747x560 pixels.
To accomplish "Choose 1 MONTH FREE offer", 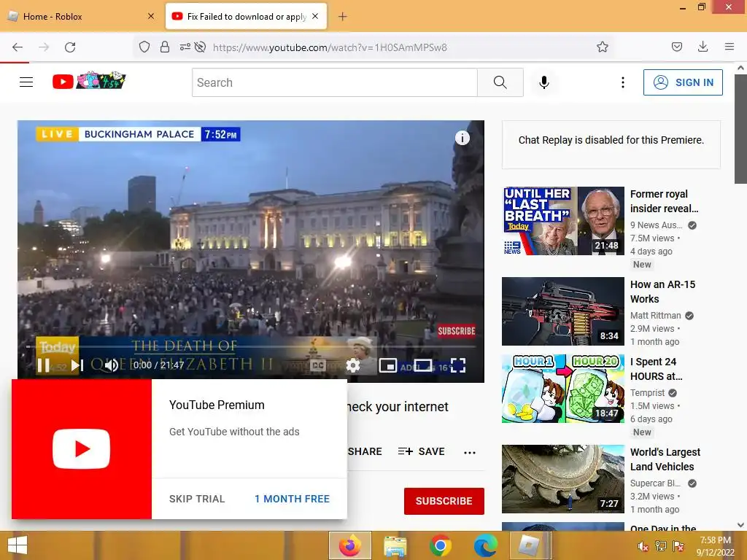I will [292, 499].
